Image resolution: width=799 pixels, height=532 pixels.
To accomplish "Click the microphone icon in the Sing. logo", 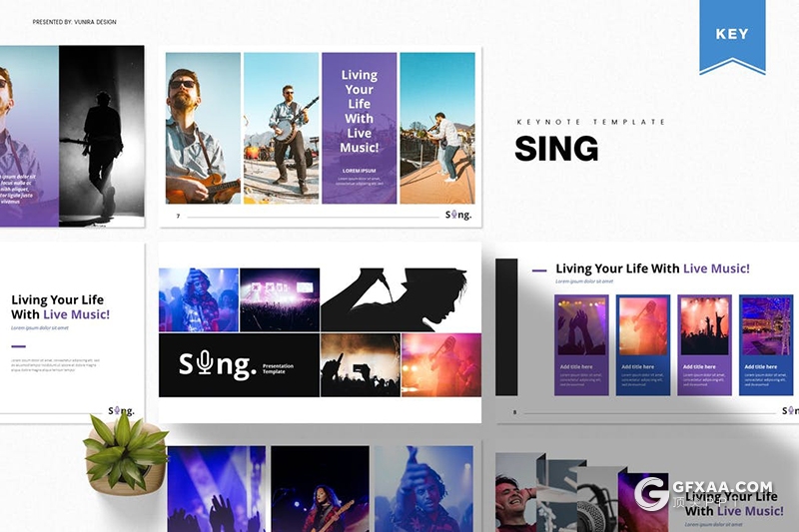I will pyautogui.click(x=205, y=362).
